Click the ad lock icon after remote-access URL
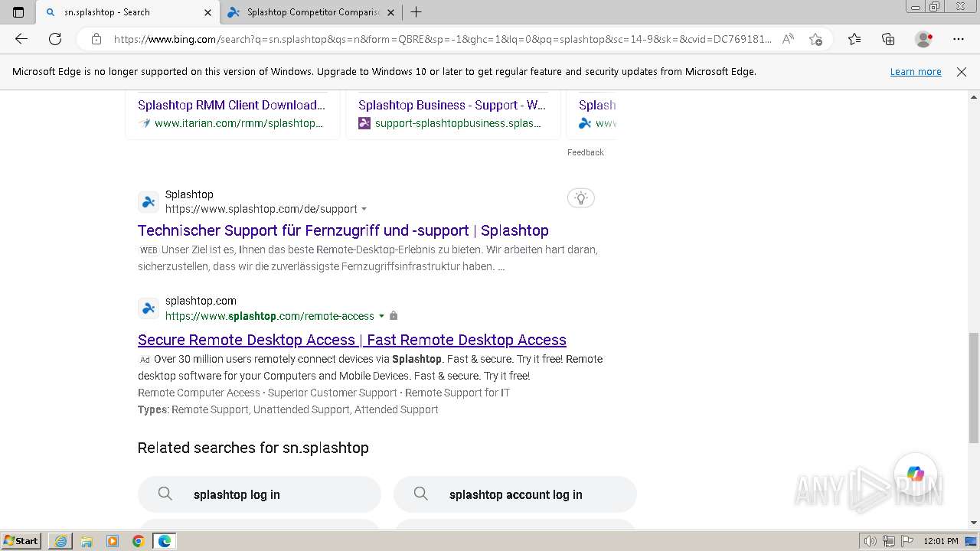980x551 pixels. point(394,316)
